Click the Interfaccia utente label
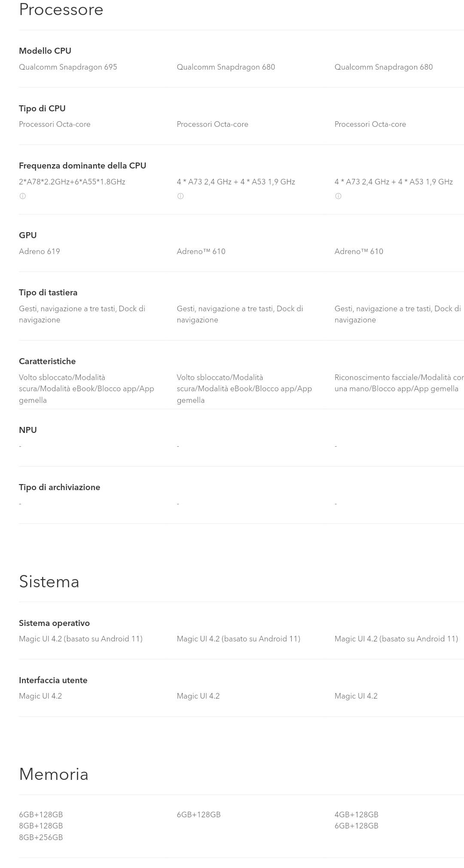464x868 pixels. [53, 680]
